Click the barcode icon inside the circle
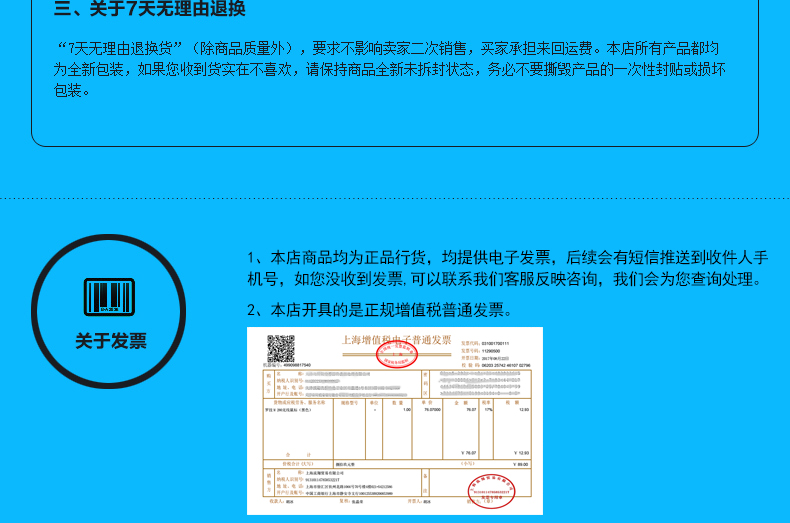Image resolution: width=790 pixels, height=523 pixels. tap(108, 297)
